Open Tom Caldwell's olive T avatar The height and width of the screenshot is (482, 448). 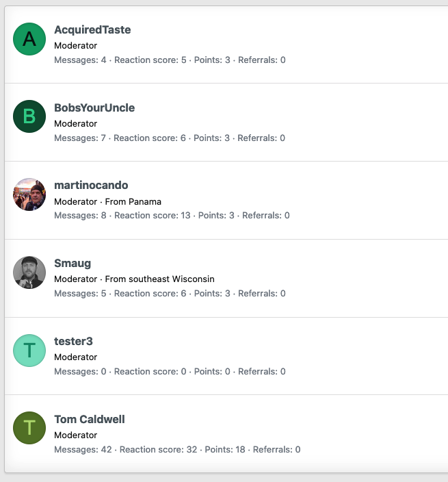tap(29, 428)
